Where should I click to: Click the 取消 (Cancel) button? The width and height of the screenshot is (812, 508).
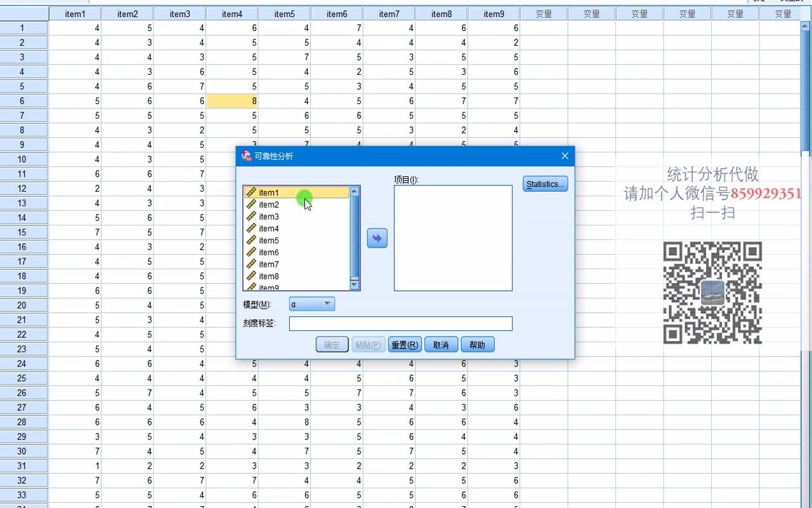coord(441,345)
